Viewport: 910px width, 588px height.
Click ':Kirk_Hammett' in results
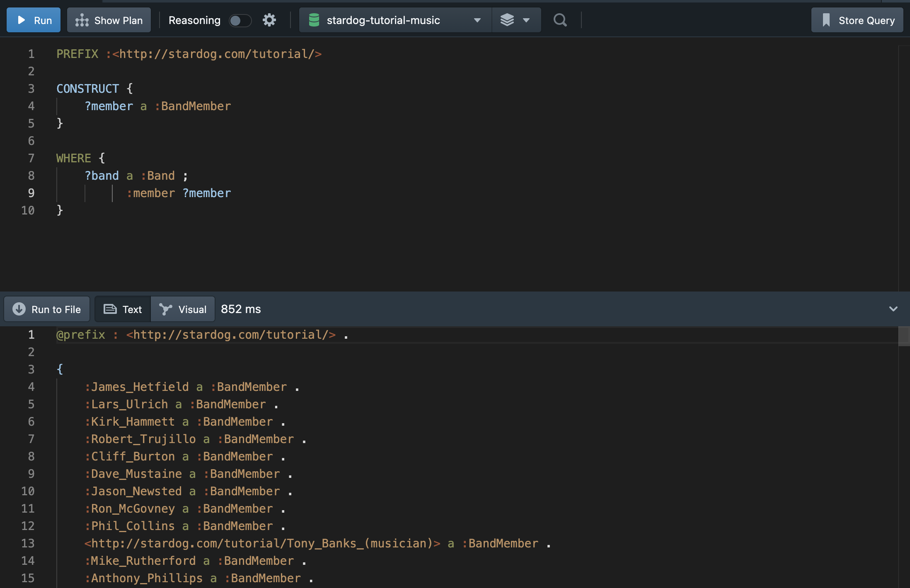130,421
